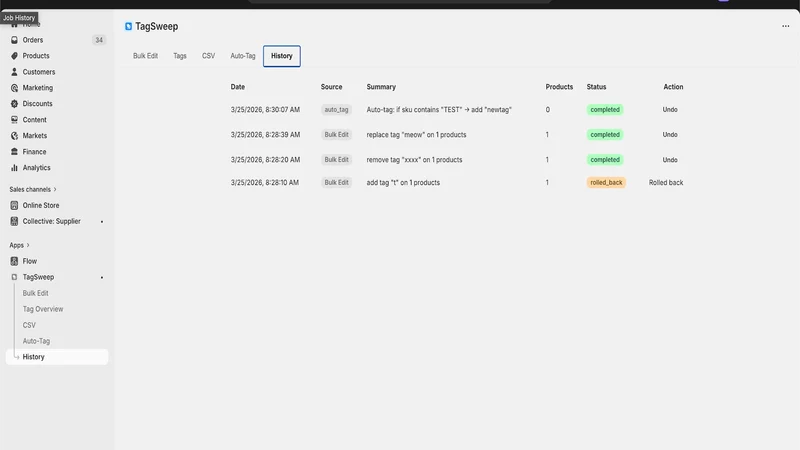Click the Online Store icon
800x450 pixels.
(x=14, y=205)
